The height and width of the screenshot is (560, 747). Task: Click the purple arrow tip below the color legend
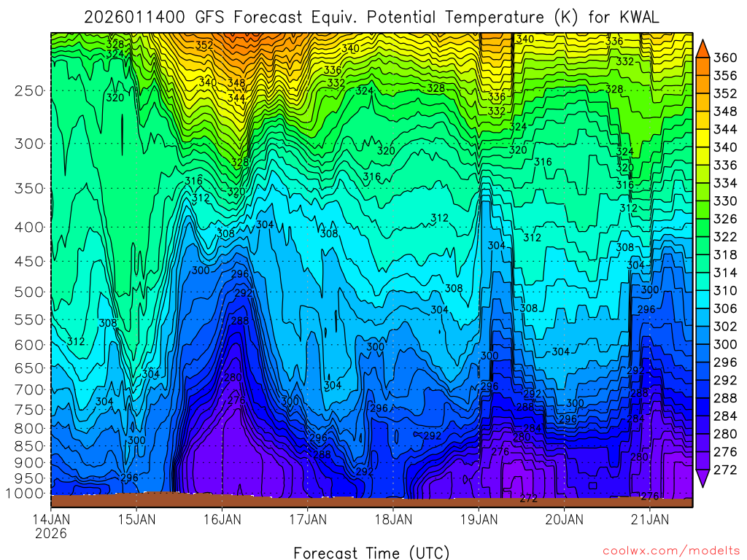pos(703,478)
